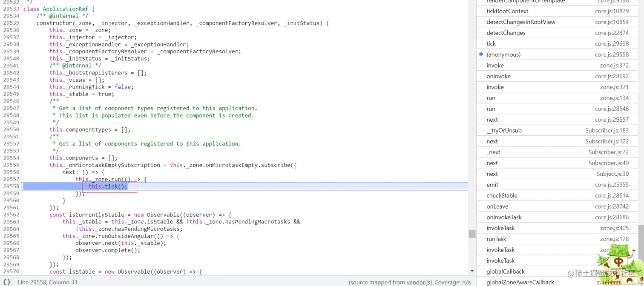Set breakpoint on gutter line 29570

click(11, 272)
